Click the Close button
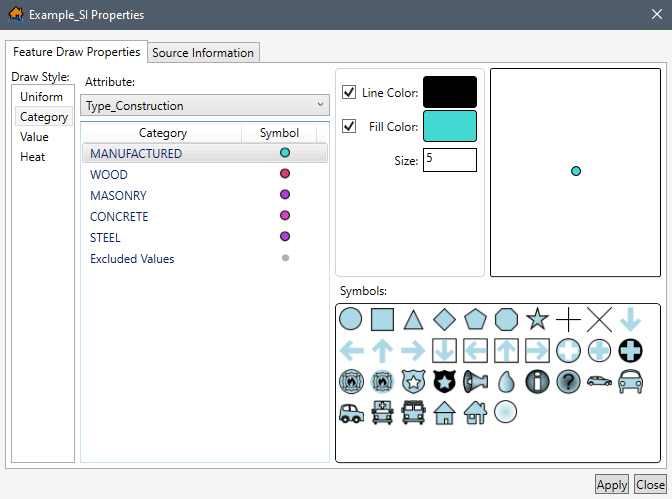672x499 pixels. (x=650, y=485)
